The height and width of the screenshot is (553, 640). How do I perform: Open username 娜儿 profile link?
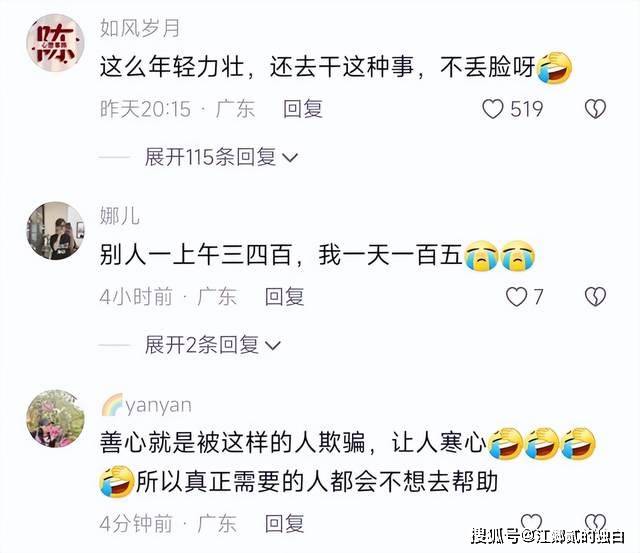pyautogui.click(x=120, y=216)
